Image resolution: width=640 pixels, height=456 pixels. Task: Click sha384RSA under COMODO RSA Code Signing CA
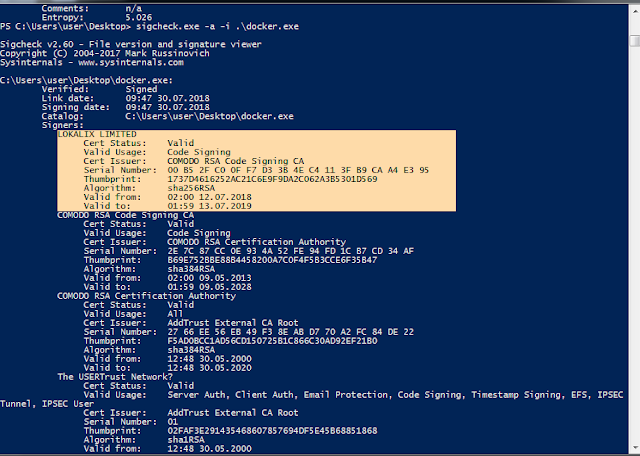[191, 269]
